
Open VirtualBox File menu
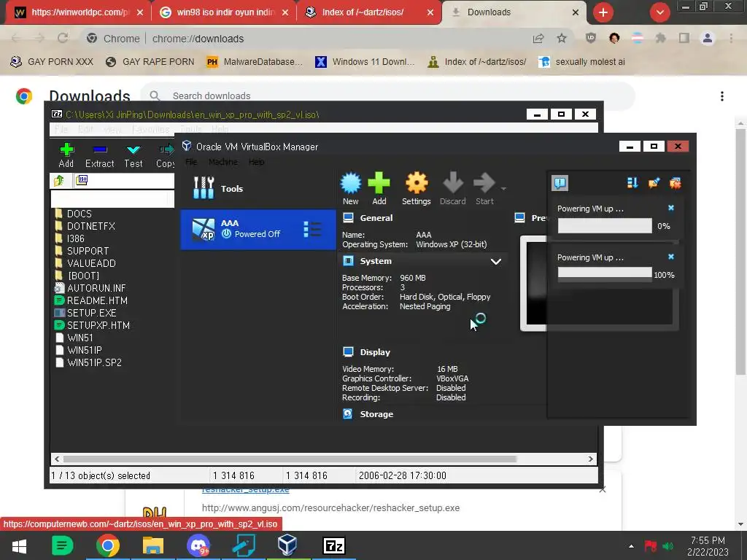coord(191,162)
